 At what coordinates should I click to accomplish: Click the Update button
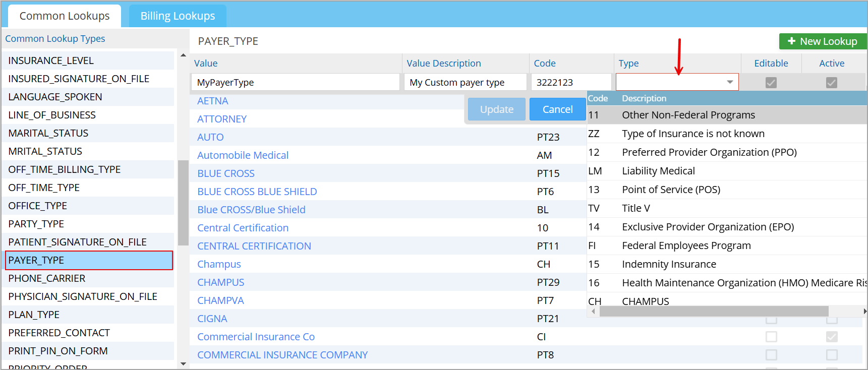496,109
